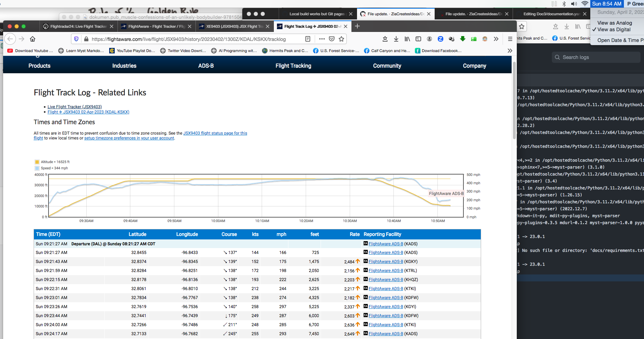Open Download Youtube bookmark
Viewport: 644px width, 339px height.
tap(30, 51)
